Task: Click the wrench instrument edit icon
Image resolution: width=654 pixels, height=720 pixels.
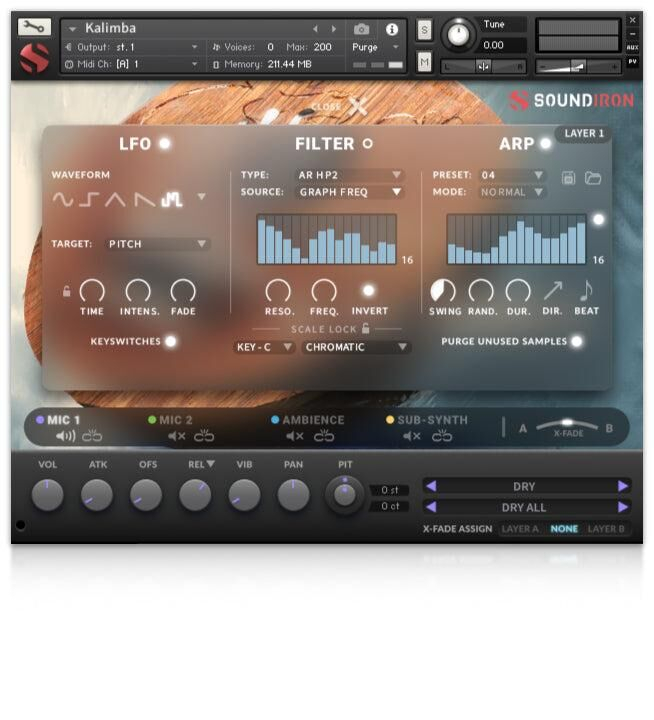Action: click(34, 27)
